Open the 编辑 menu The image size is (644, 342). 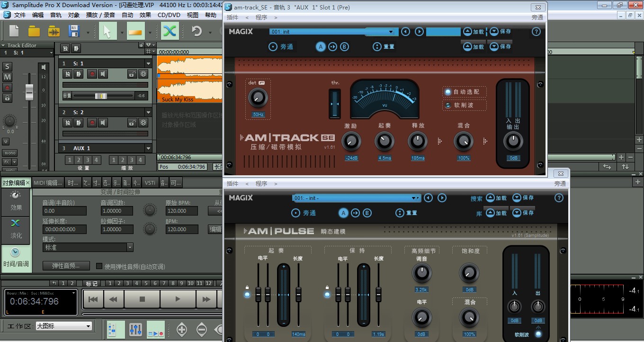(38, 15)
